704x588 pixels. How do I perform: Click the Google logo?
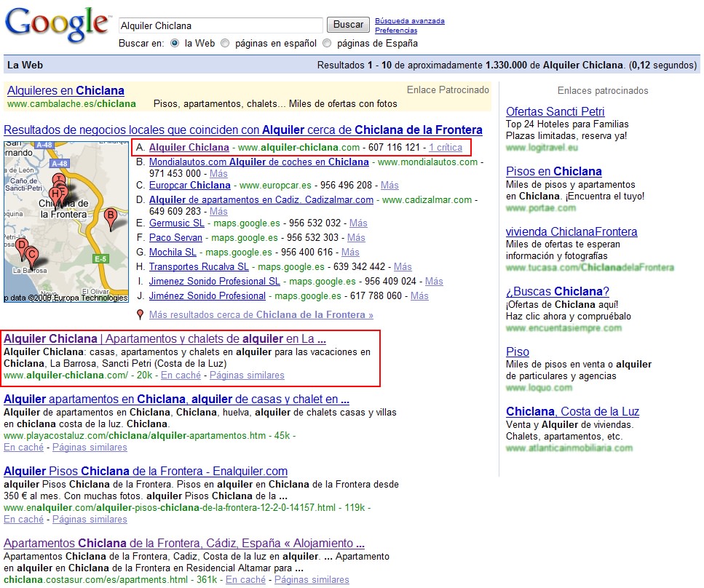[x=57, y=25]
